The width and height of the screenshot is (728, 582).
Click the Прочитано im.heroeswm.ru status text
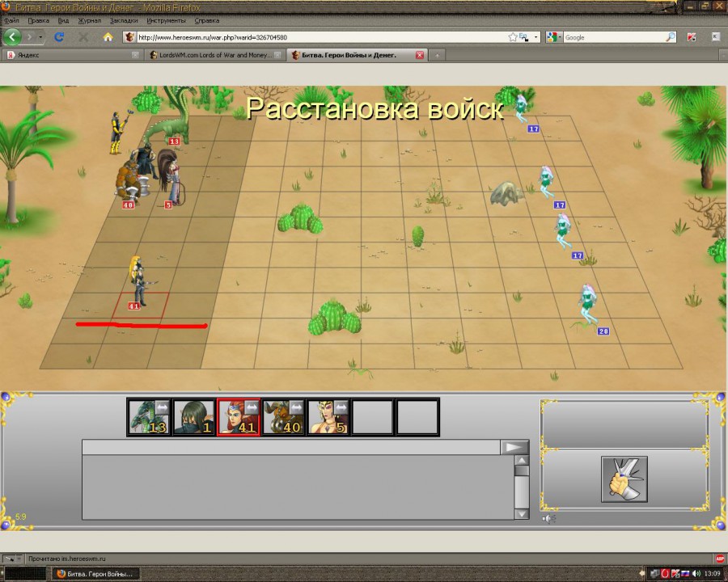(67, 559)
